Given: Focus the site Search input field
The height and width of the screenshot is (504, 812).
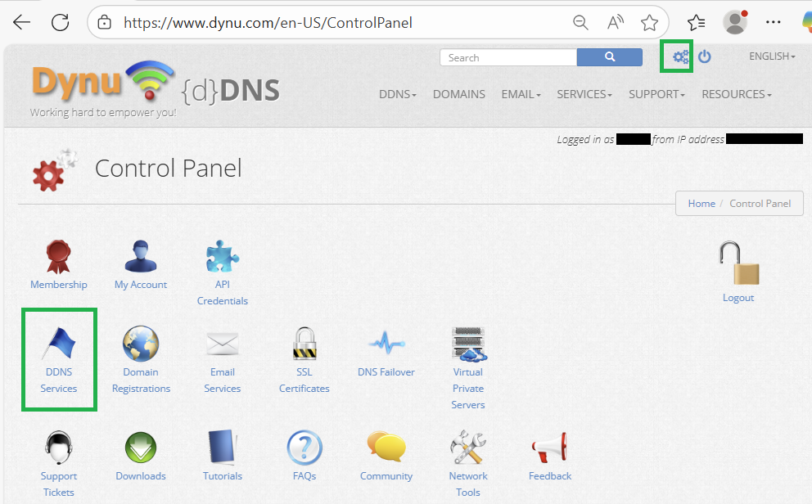Looking at the screenshot, I should pos(508,57).
